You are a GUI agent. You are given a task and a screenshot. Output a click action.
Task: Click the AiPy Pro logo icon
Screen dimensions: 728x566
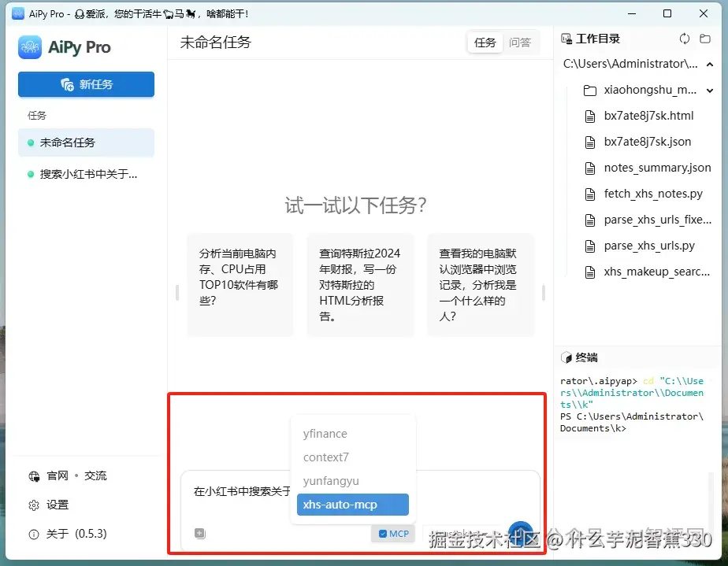(29, 47)
